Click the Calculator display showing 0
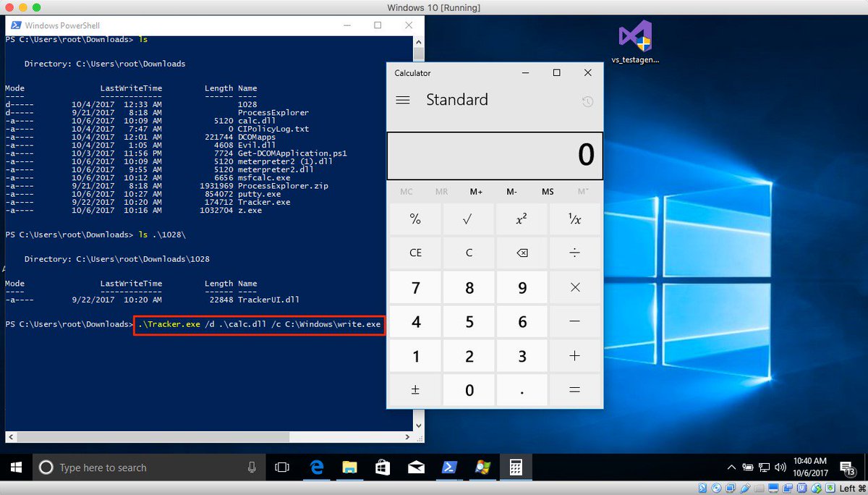 pos(495,156)
